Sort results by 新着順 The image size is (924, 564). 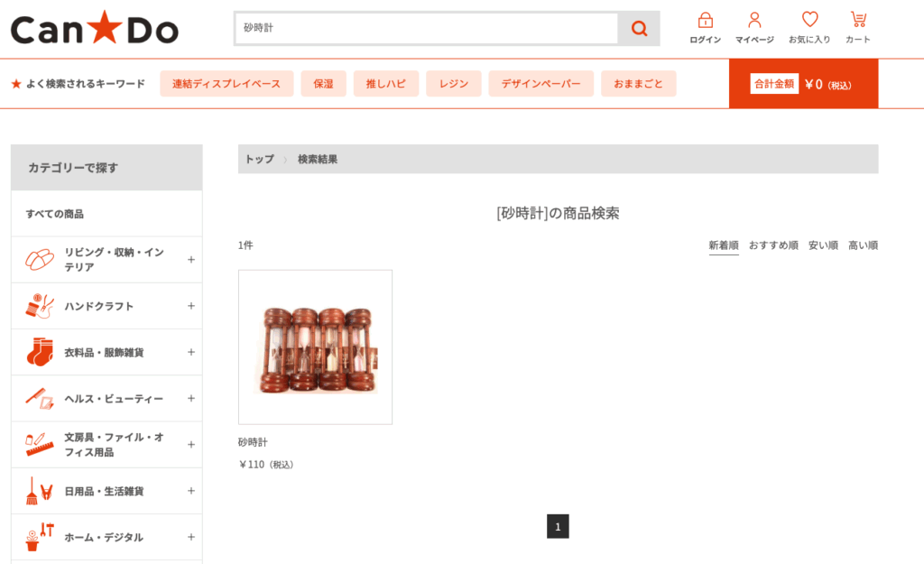click(x=724, y=245)
